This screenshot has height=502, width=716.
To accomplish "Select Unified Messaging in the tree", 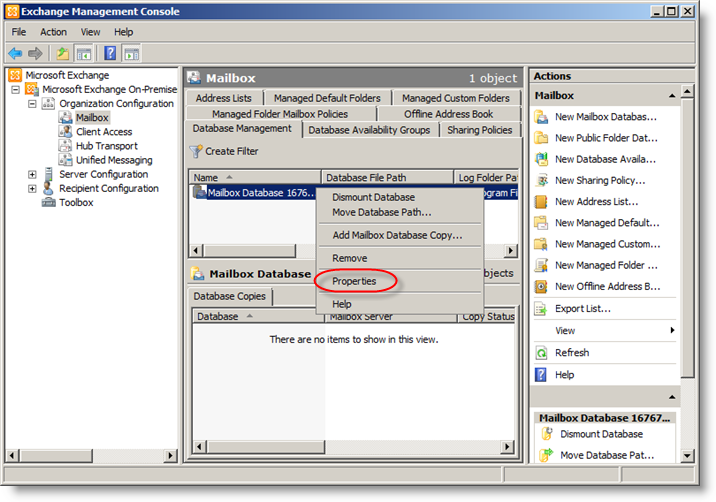I will tap(114, 160).
